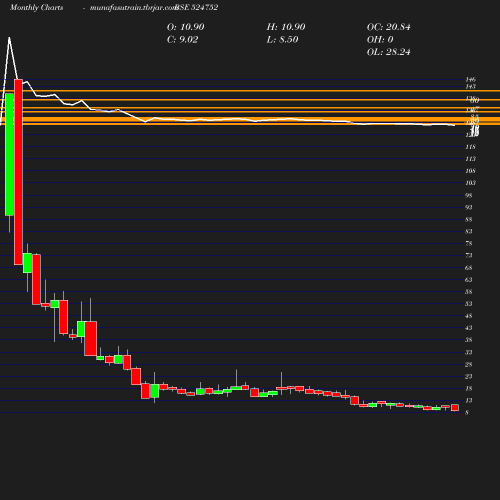Click the 63 price axis label
The image size is (500, 500).
coord(469,280)
